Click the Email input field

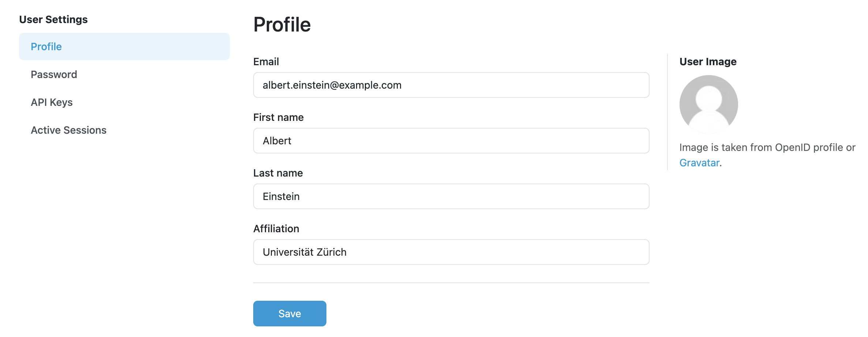coord(451,85)
